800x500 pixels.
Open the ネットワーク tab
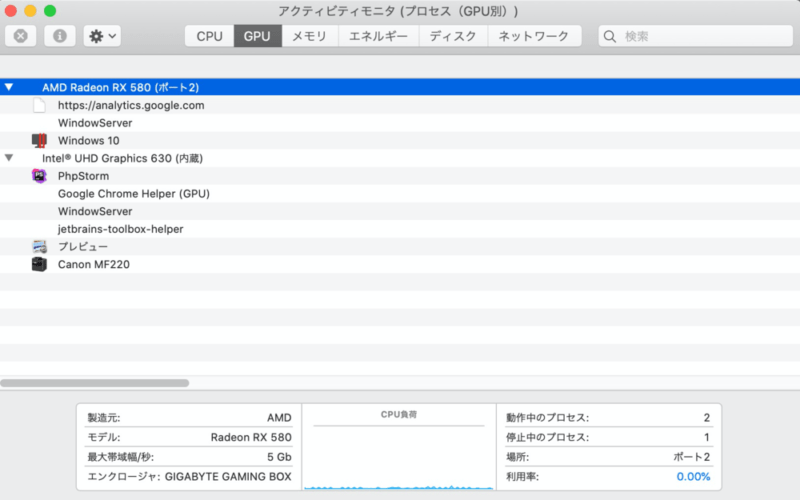[534, 36]
